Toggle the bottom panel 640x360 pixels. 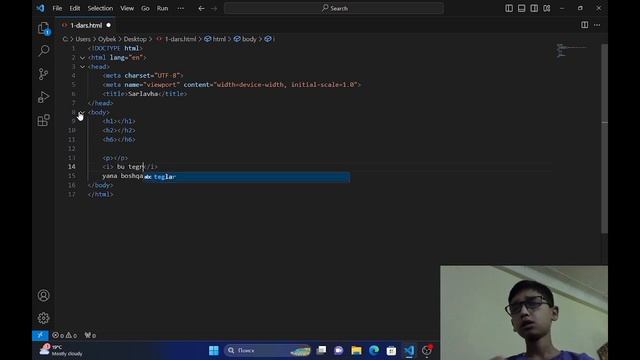(522, 8)
